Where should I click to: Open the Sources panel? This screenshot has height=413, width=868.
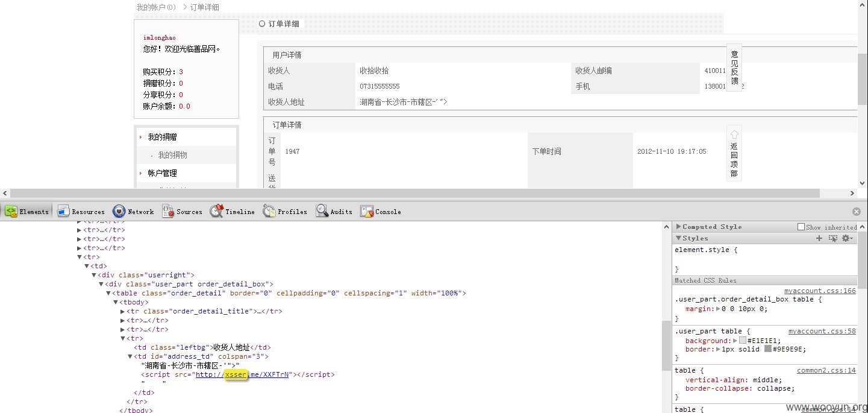coord(183,212)
